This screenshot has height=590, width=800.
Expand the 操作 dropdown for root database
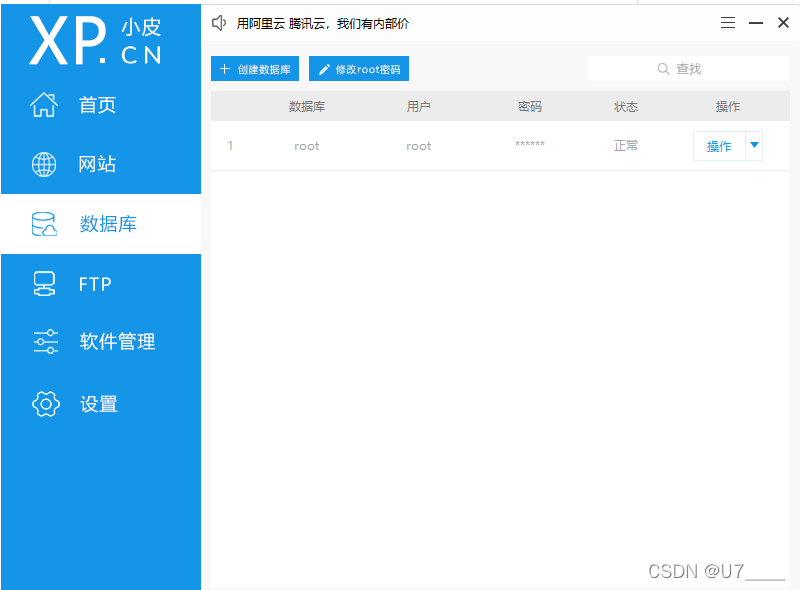[756, 145]
